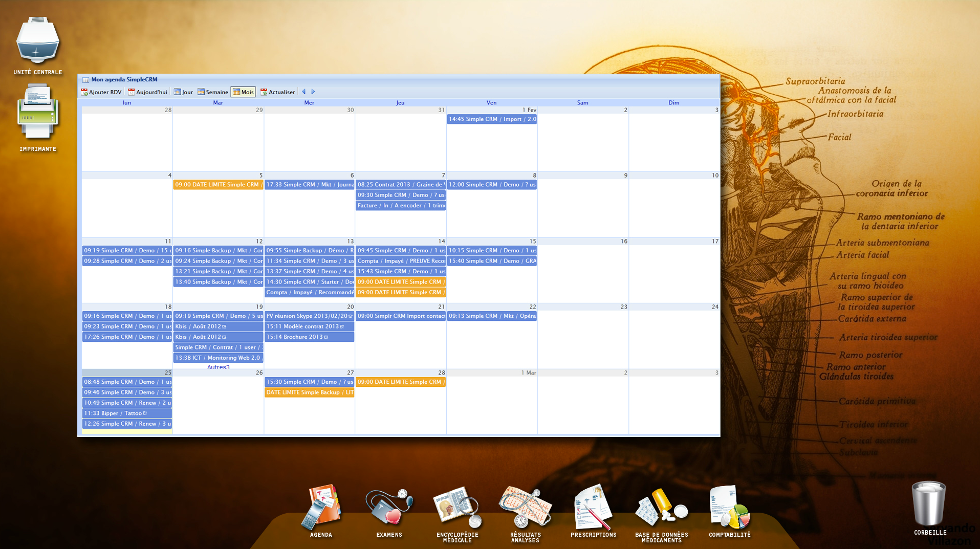Open 15:11 Modèle contrat 2013 event
This screenshot has height=549, width=980.
point(309,326)
